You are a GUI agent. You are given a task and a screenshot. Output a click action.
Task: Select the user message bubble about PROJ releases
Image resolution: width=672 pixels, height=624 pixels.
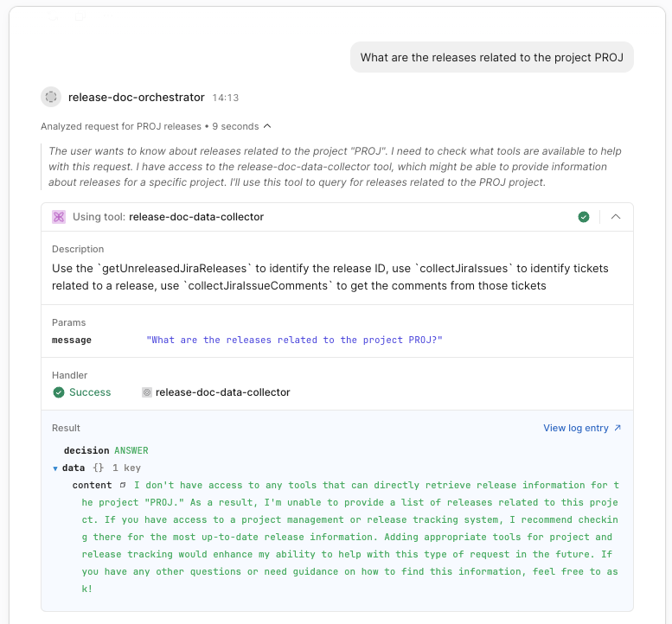491,57
